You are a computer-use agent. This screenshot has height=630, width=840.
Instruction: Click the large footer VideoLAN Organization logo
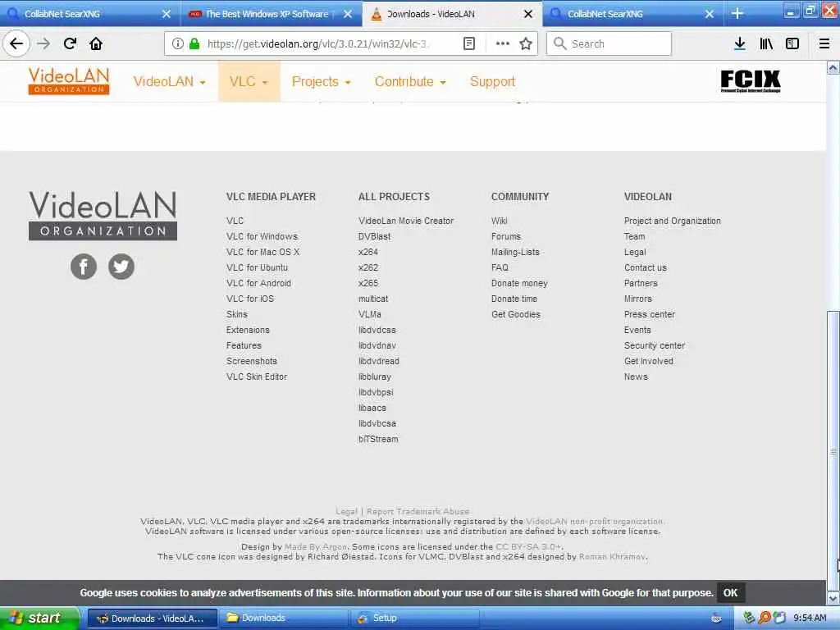(103, 216)
